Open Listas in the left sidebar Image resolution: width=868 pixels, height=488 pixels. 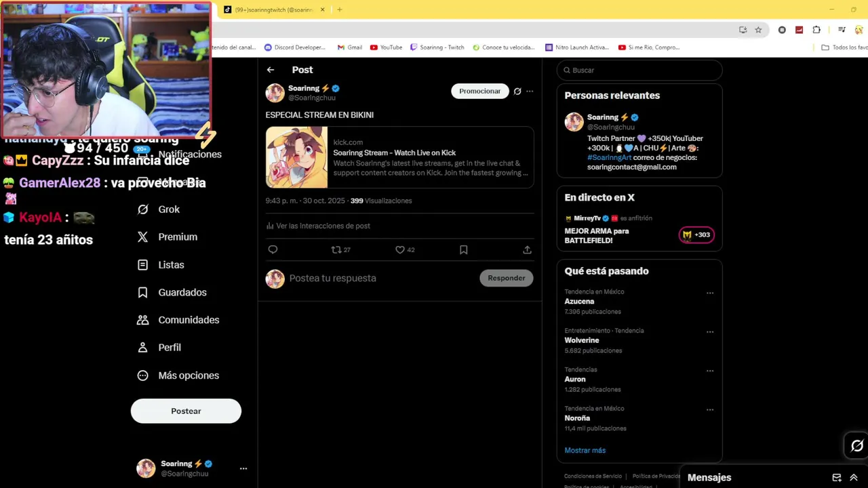(x=161, y=264)
